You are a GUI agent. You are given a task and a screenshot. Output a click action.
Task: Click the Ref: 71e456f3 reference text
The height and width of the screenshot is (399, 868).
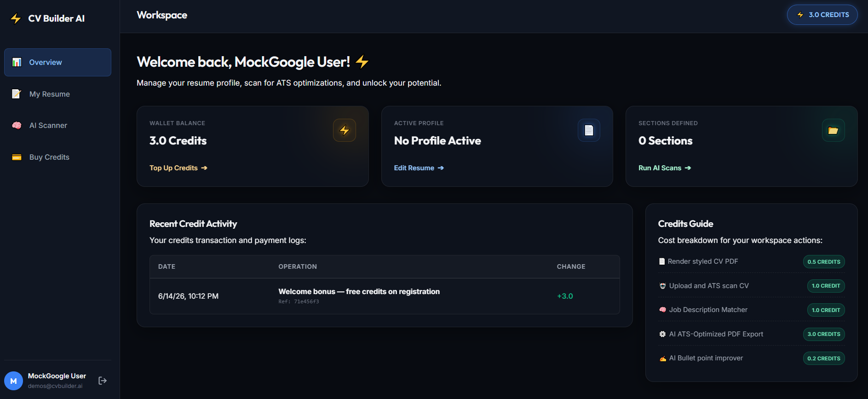pos(299,301)
